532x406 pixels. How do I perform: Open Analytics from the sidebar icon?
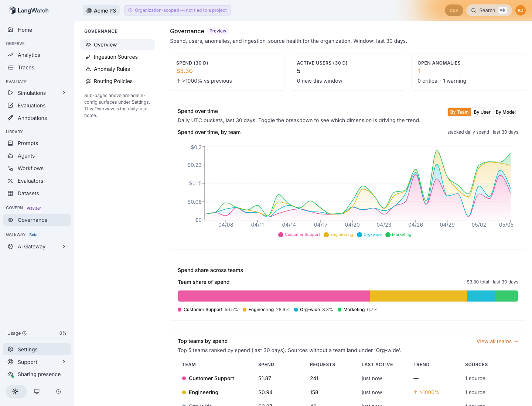[10, 55]
